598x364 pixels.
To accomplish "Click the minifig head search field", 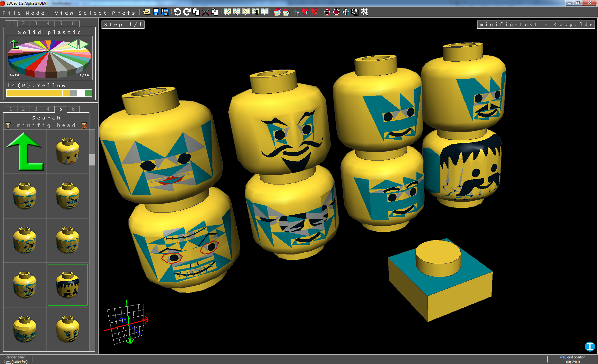I will coord(46,125).
